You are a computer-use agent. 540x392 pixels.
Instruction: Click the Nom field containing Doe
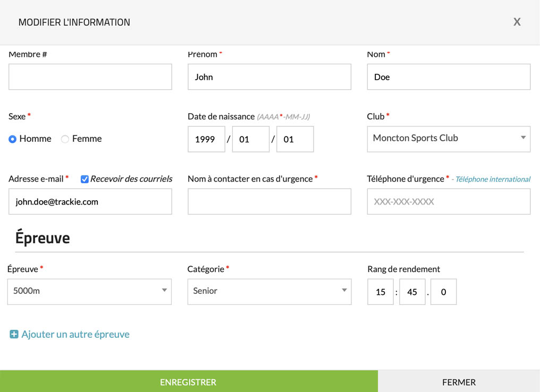pyautogui.click(x=448, y=77)
